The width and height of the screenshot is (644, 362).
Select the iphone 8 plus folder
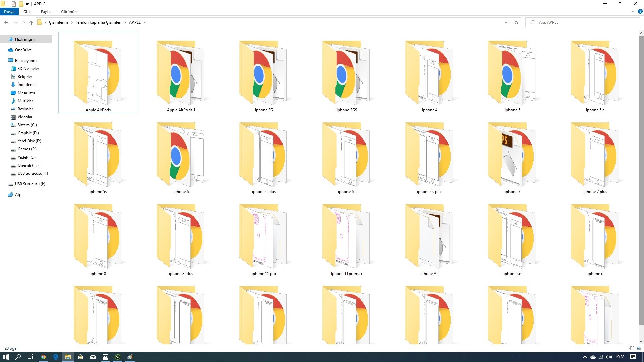pyautogui.click(x=181, y=236)
